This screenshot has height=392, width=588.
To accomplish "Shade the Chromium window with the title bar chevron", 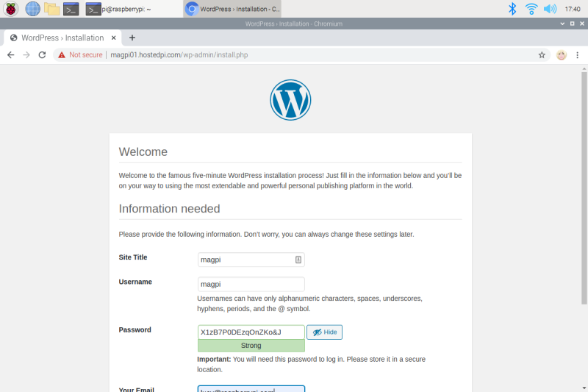I will pos(562,24).
